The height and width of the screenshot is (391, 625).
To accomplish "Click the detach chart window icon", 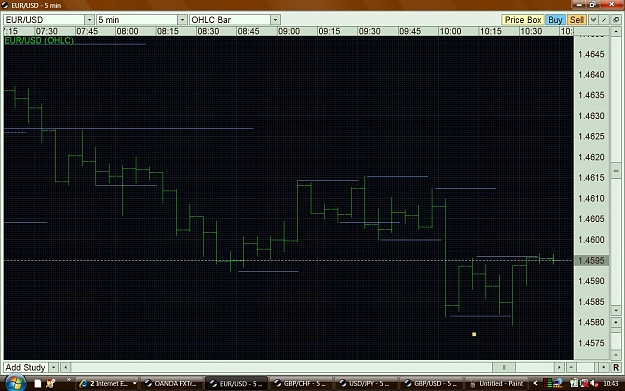I will click(616, 20).
